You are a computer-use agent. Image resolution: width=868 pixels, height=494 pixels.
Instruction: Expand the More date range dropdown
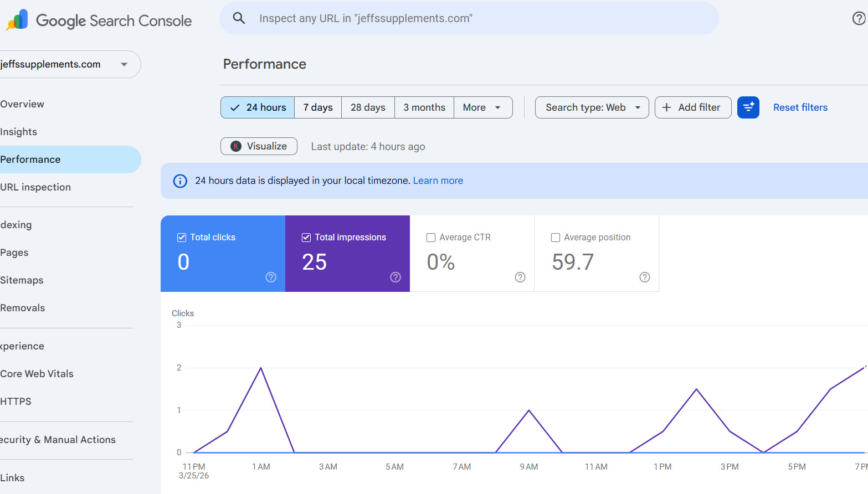pyautogui.click(x=483, y=107)
